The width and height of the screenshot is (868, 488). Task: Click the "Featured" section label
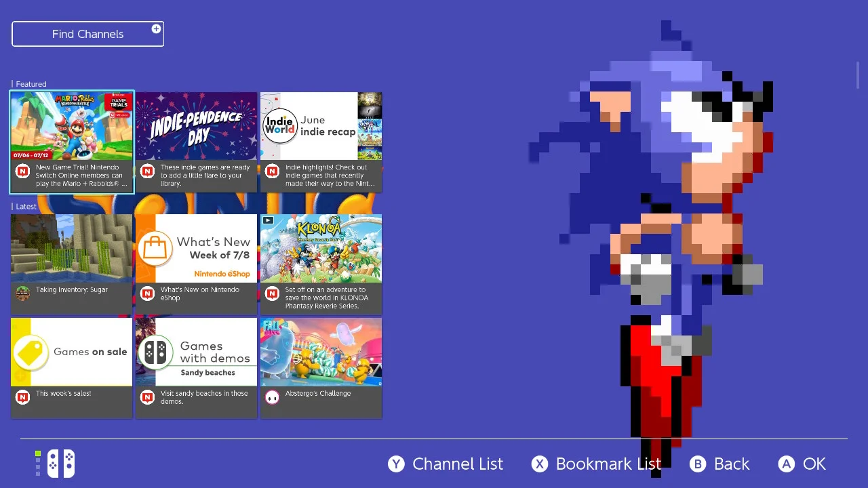pyautogui.click(x=31, y=84)
